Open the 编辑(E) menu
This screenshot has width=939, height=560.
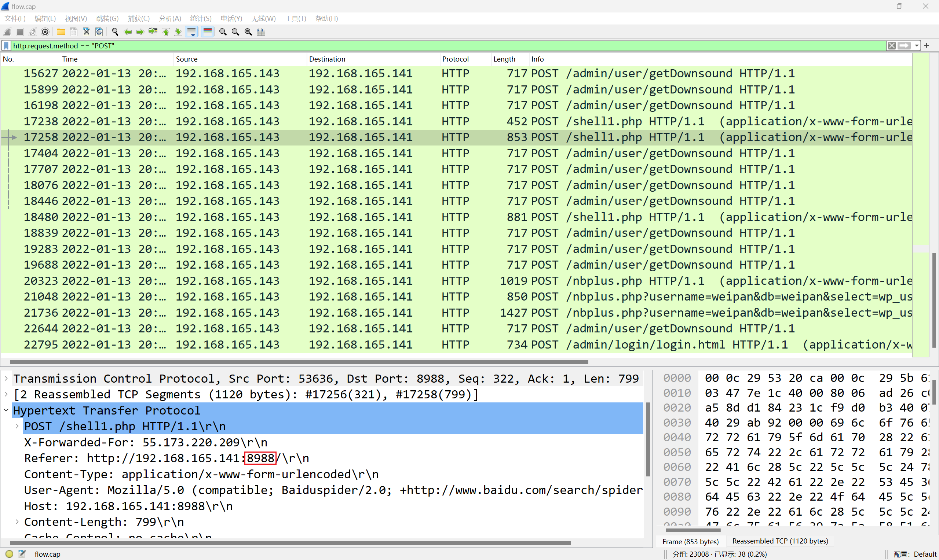pos(45,18)
